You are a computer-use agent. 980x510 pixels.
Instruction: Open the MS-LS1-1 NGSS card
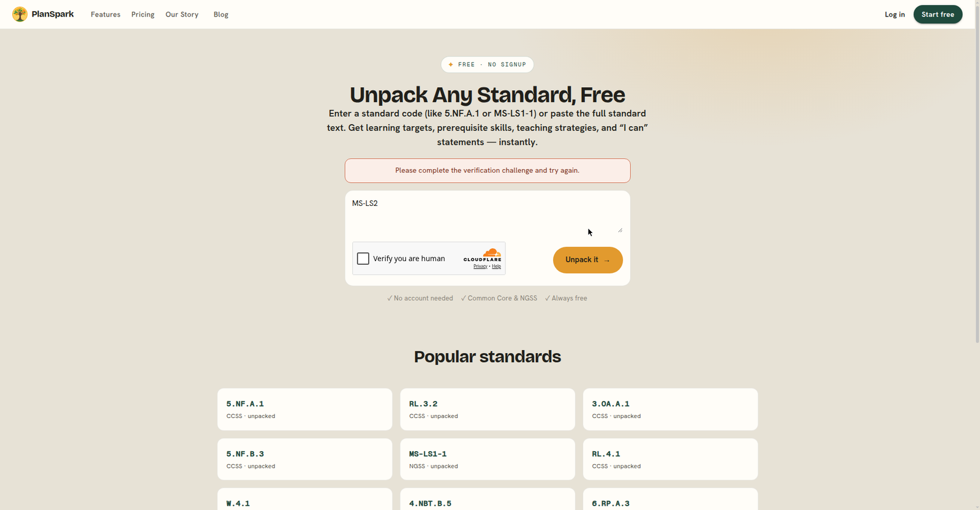point(488,459)
